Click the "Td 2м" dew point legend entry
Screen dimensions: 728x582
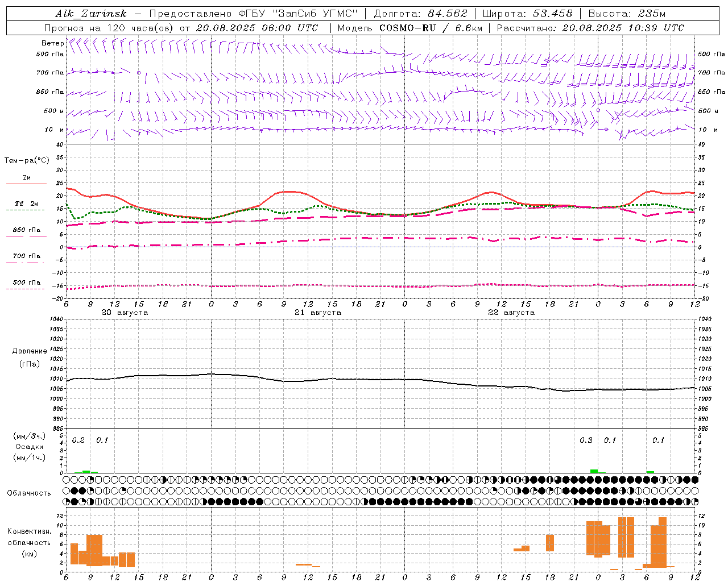click(27, 203)
